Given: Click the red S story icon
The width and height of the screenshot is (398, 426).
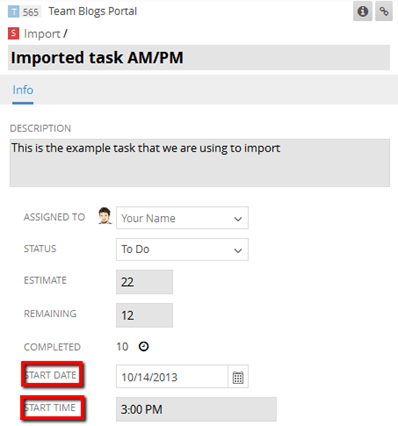Looking at the screenshot, I should pos(13,33).
